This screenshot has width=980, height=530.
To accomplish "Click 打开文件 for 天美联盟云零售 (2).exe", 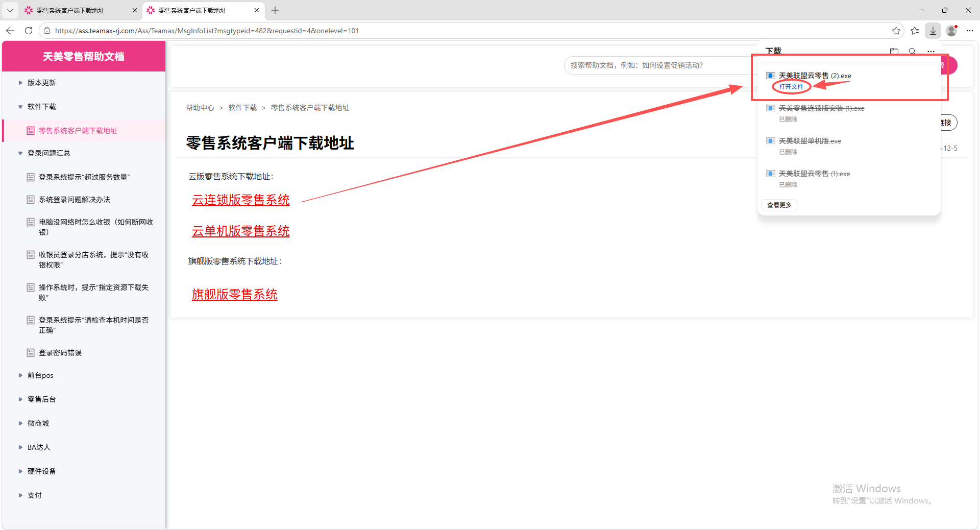I will 791,87.
